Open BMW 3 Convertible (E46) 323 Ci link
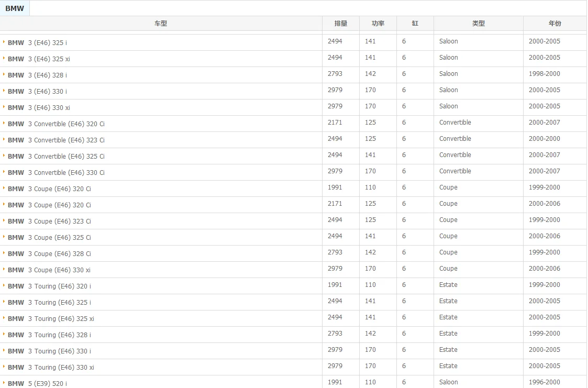The width and height of the screenshot is (588, 388). 56,140
